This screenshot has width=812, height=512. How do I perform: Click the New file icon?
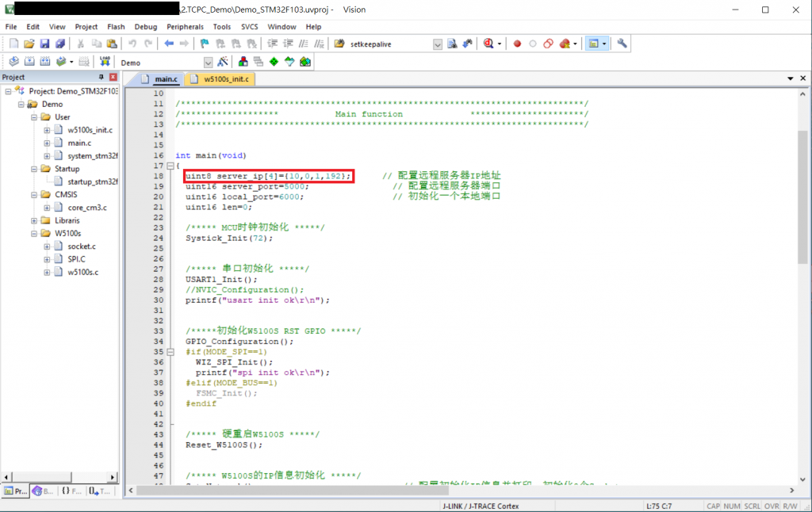click(14, 44)
